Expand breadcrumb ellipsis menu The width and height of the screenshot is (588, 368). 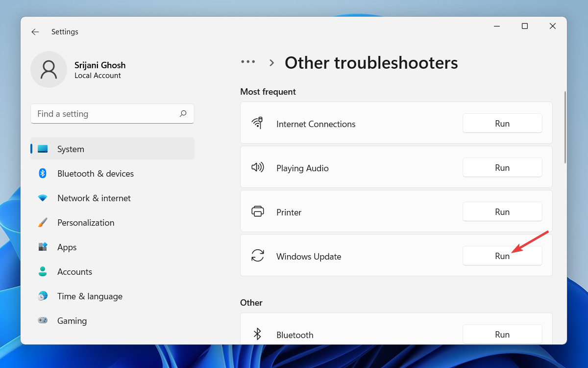pos(248,62)
